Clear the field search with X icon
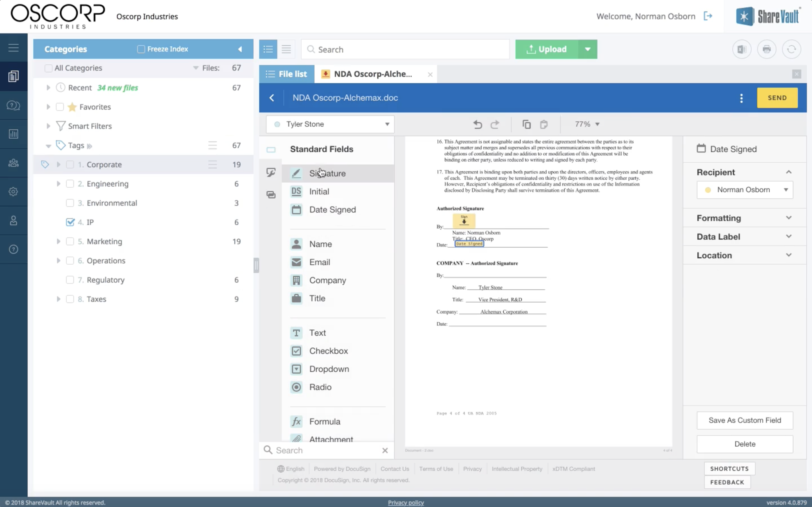Viewport: 812px width, 507px height. (385, 450)
